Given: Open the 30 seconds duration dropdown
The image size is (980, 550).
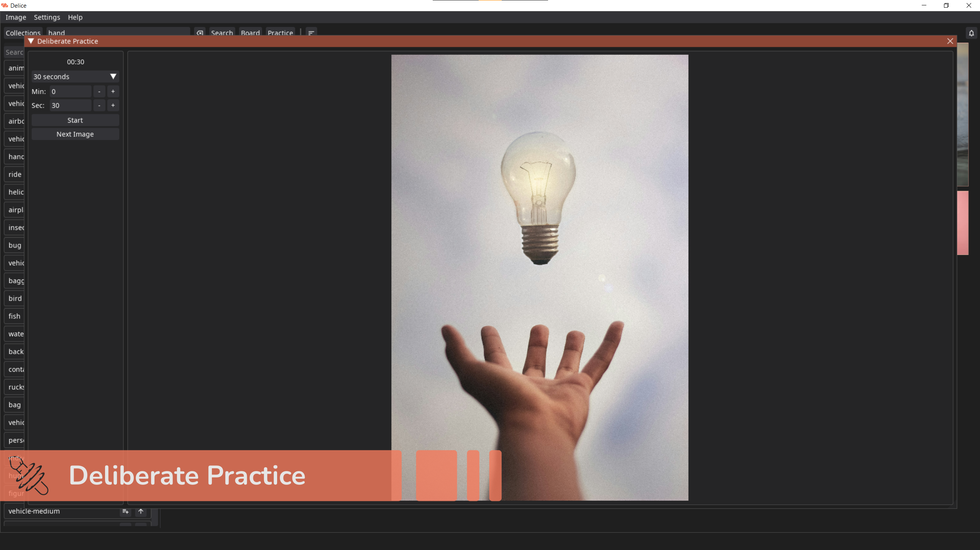Looking at the screenshot, I should 75,77.
